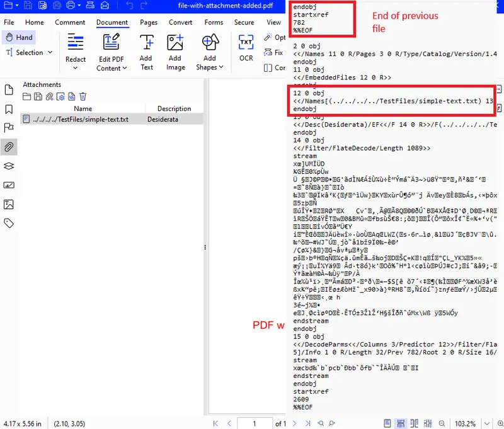The width and height of the screenshot is (504, 429).
Task: Expand the Print options arrow
Action: pos(79,6)
